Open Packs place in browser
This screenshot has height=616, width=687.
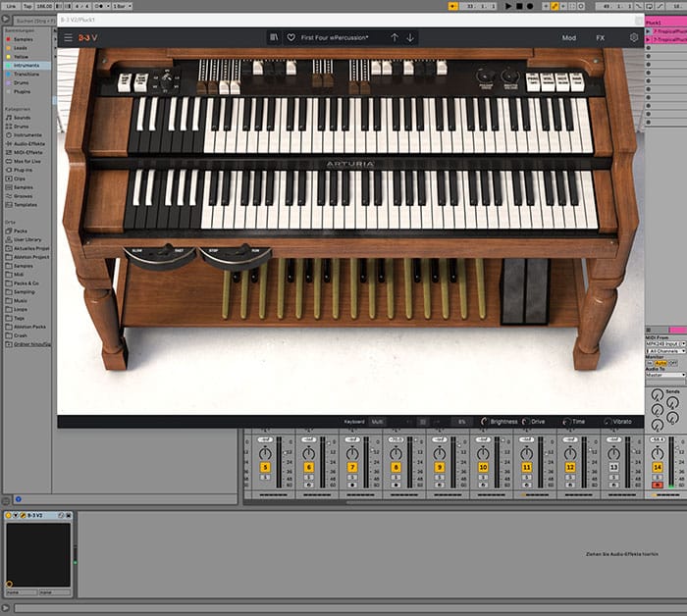click(21, 231)
